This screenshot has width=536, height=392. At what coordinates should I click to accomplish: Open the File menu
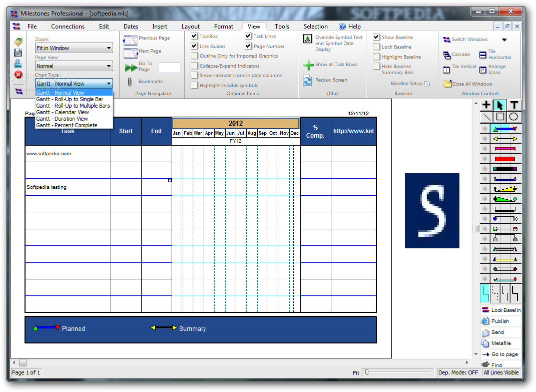pyautogui.click(x=32, y=27)
